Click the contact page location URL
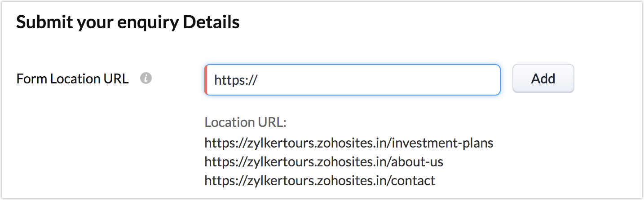644x200 pixels. click(x=320, y=180)
